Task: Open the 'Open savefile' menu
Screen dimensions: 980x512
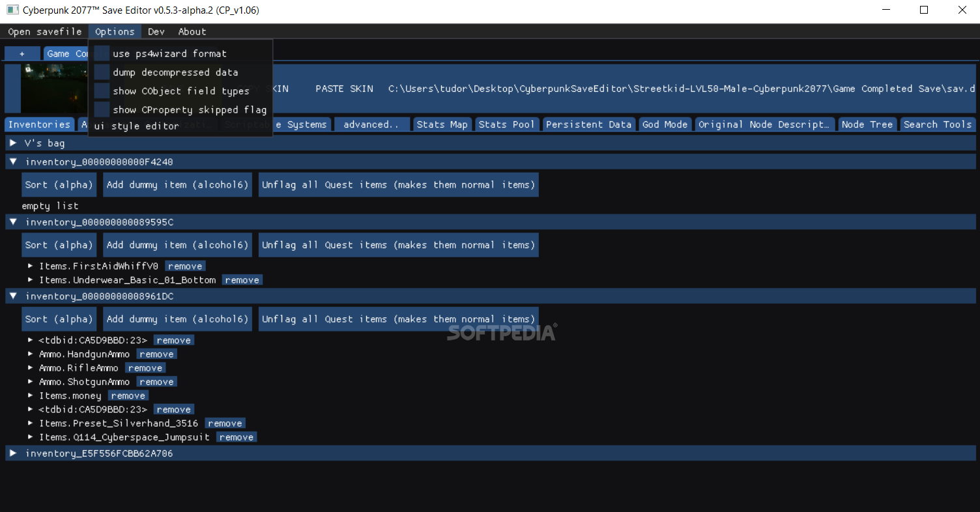Action: tap(45, 31)
